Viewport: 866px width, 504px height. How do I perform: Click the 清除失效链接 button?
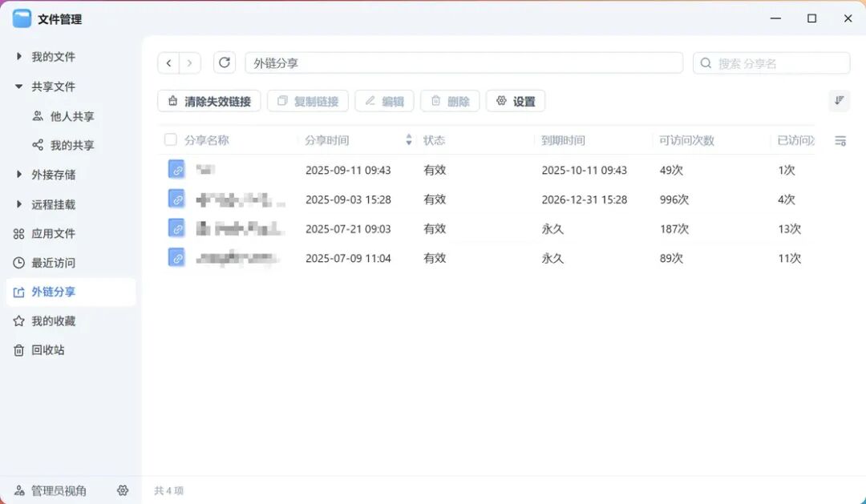coord(208,101)
